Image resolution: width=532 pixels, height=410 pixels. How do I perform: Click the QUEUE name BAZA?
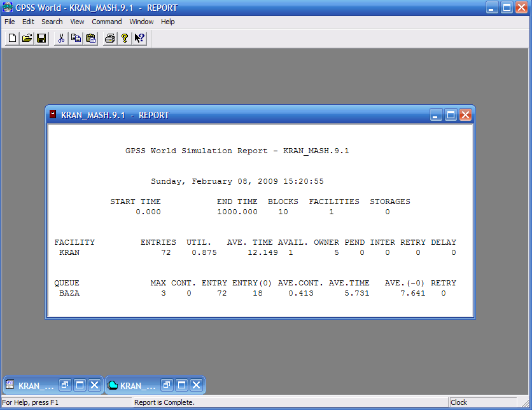pos(69,293)
